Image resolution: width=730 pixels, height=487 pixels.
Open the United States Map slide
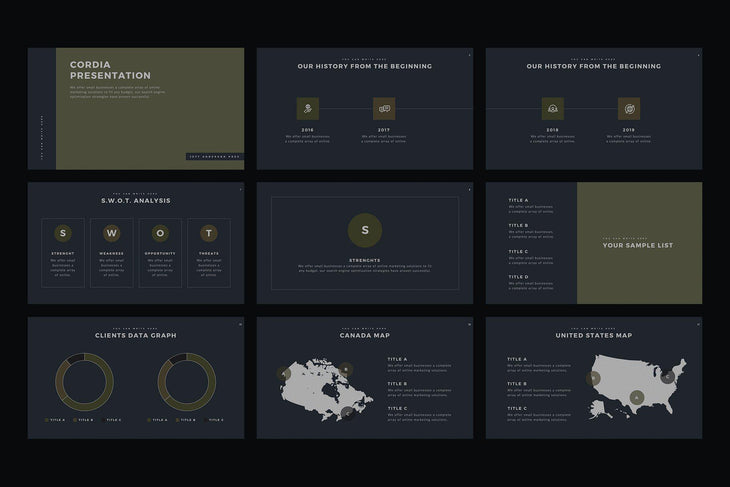[594, 378]
